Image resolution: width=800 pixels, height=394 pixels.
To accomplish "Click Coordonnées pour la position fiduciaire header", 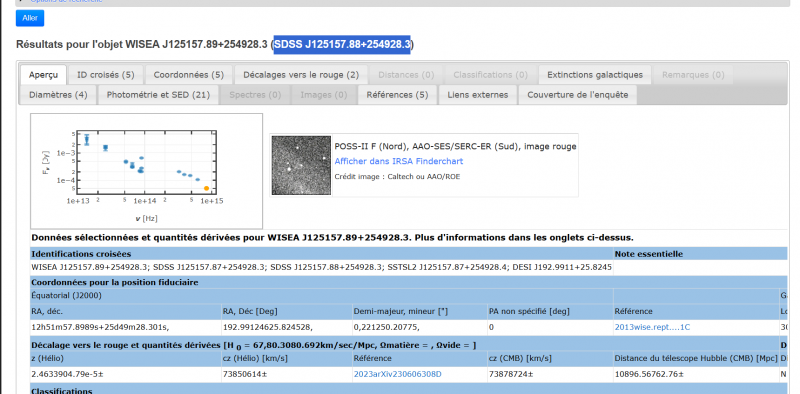I will 115,282.
